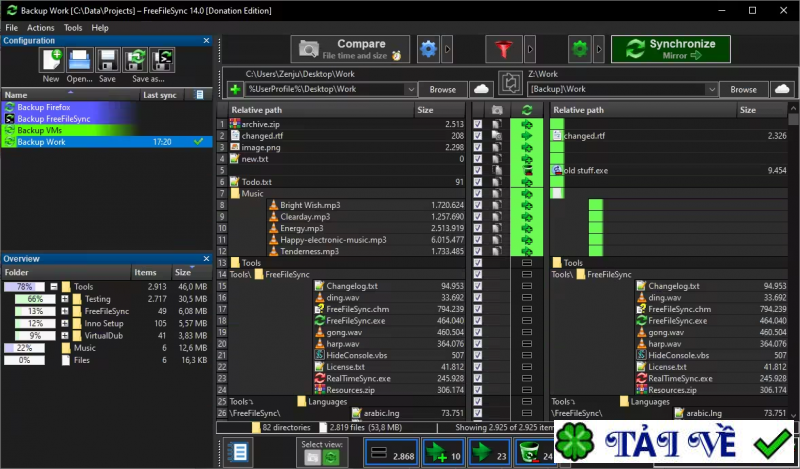Collapse the Tools folder in Overview
Screen dimensions: 800x469
coord(54,287)
